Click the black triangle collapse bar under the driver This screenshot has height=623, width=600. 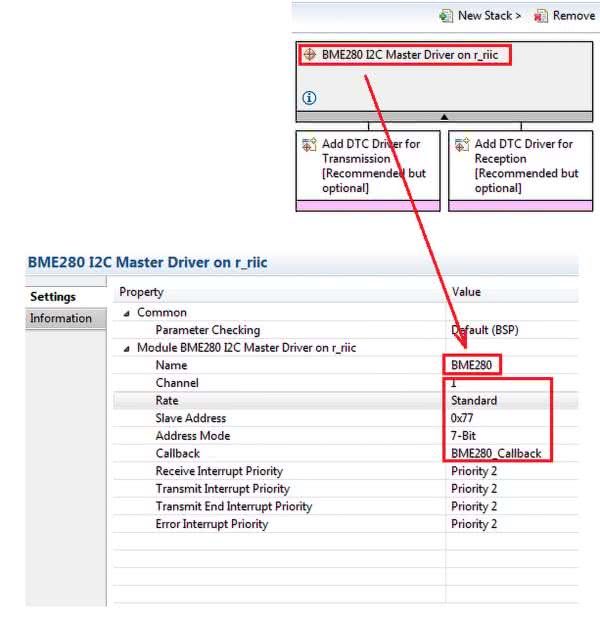click(445, 117)
